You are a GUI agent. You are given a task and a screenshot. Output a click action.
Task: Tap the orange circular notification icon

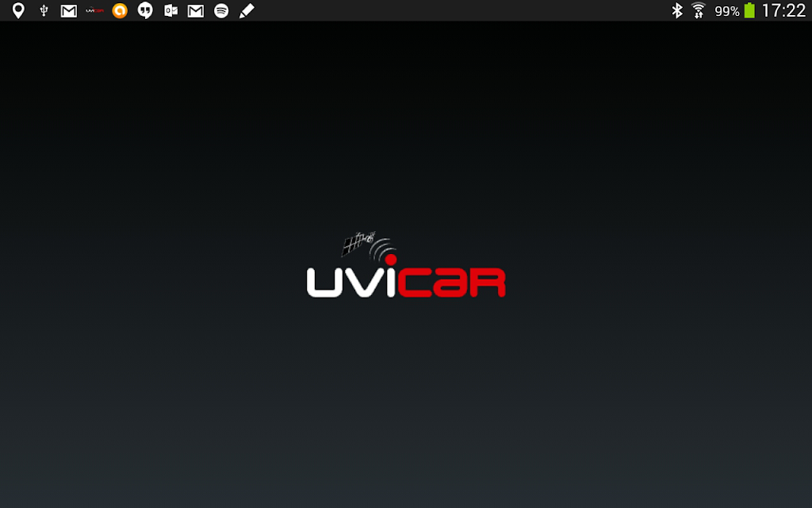[x=120, y=10]
